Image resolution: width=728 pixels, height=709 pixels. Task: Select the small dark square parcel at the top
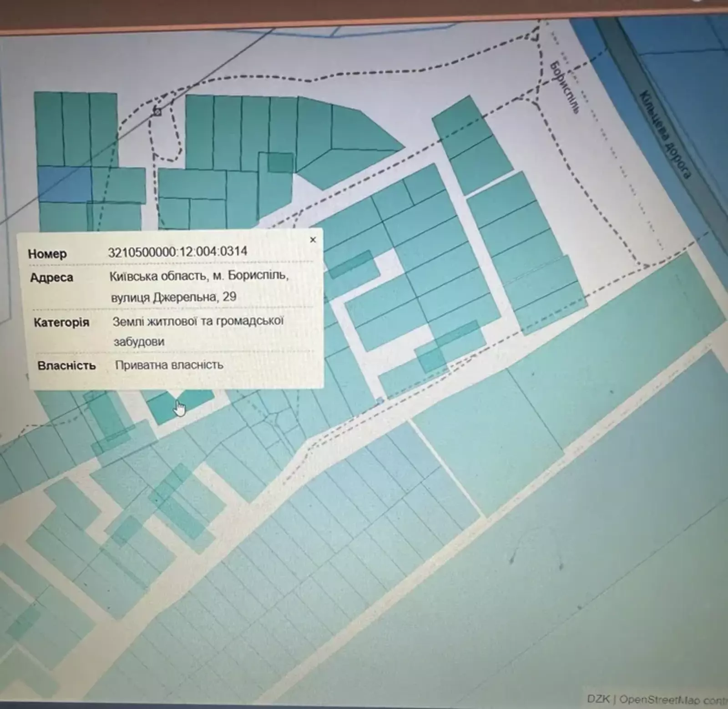pyautogui.click(x=280, y=162)
